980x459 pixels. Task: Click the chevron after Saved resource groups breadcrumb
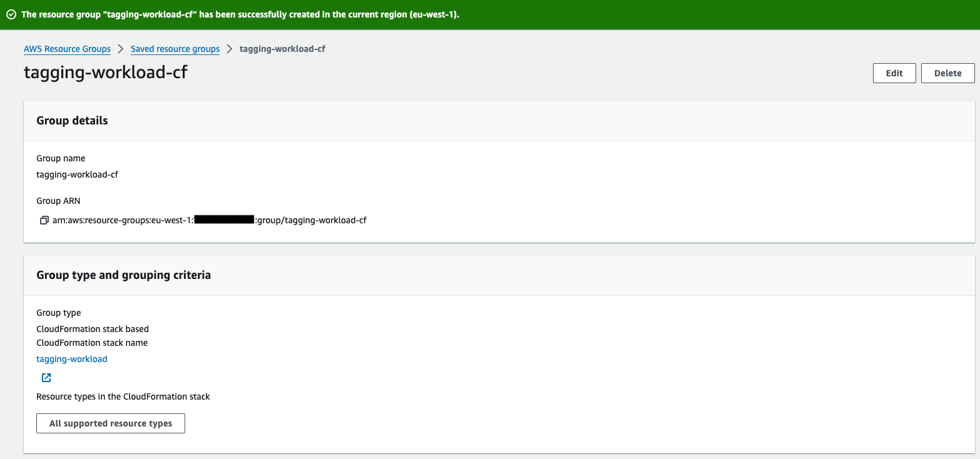click(x=230, y=49)
